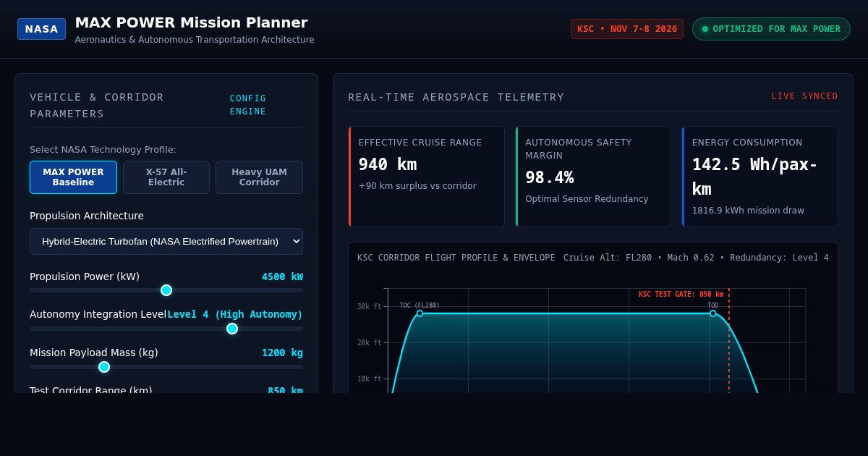Click the Cruise Alt FL280 chart subtitle

pos(696,258)
